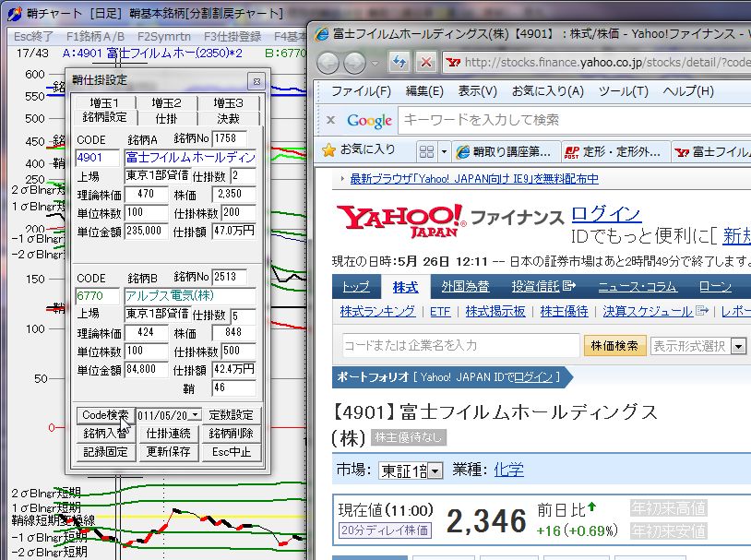Screen dimensions: 751x560
Task: Open the 外国為替 navigation tab
Action: (465, 287)
